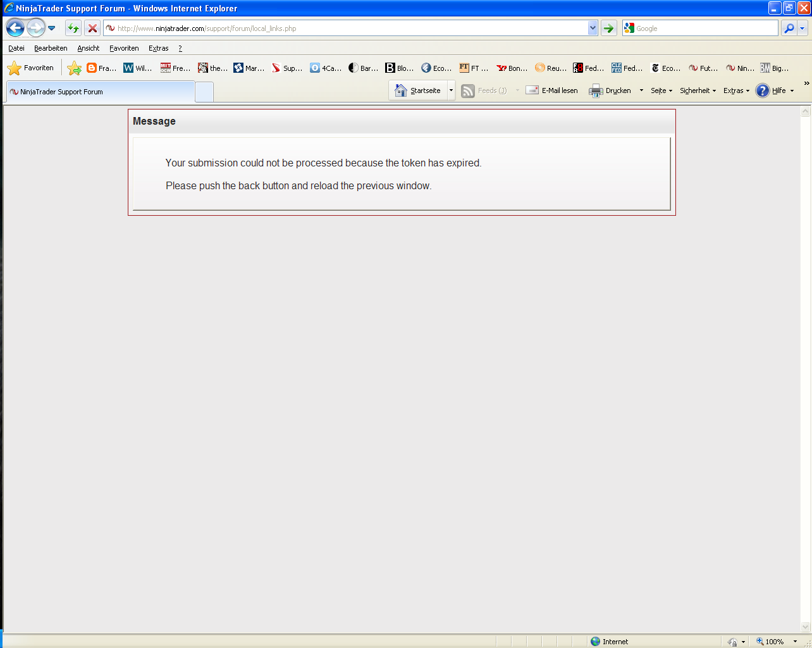Open the 'Wil...' favorite link

pos(138,68)
